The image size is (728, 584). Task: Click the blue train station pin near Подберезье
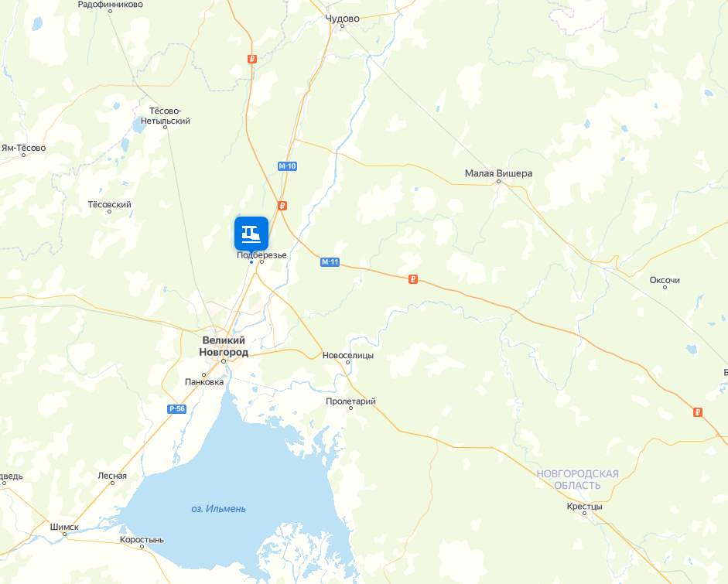tap(251, 234)
